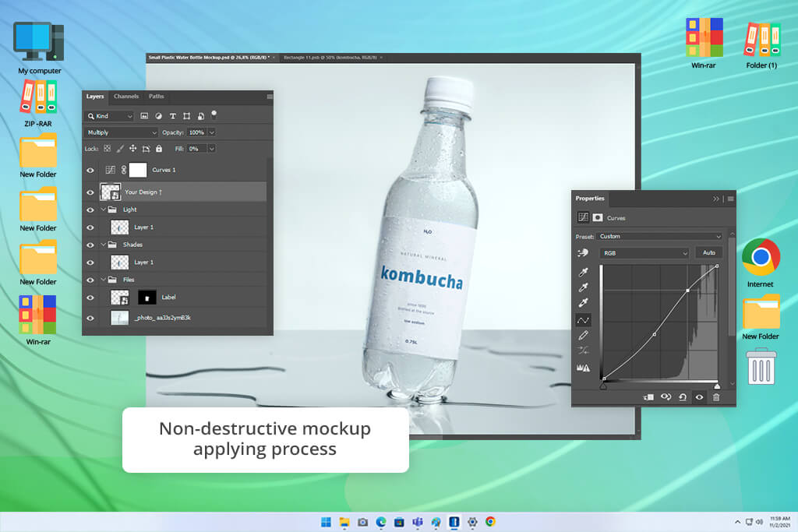Click the Curves 1 adjustment thumbnail icon
The image size is (798, 532).
click(x=110, y=170)
